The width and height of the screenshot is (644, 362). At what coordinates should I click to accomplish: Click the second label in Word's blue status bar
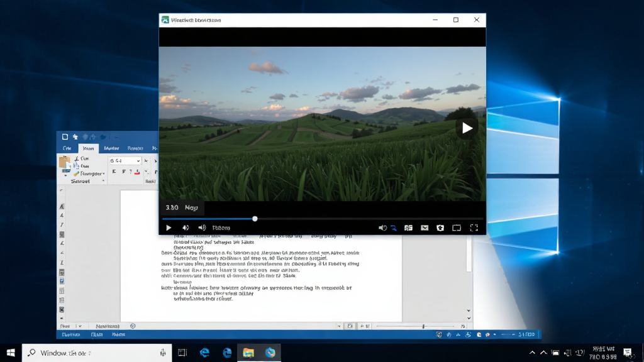click(x=96, y=334)
